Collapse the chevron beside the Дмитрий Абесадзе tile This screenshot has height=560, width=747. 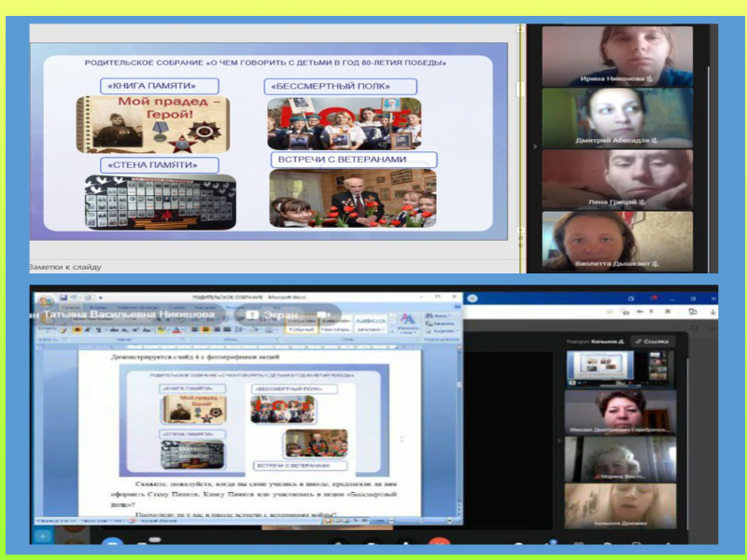pos(534,147)
